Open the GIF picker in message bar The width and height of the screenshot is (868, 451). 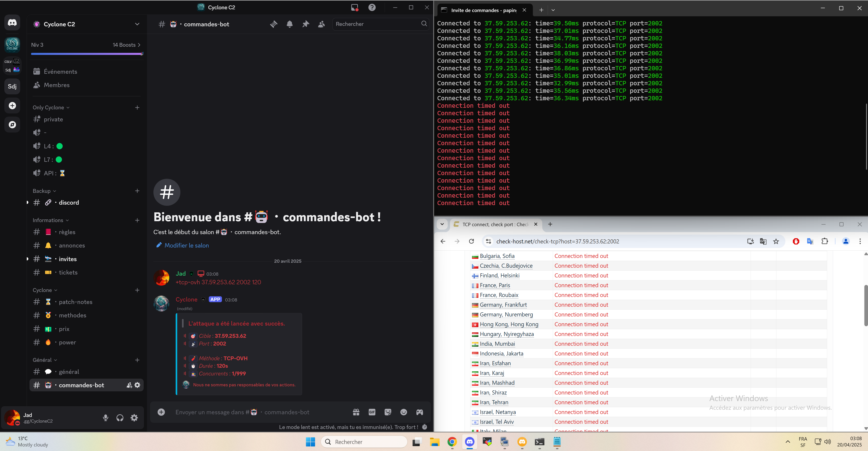[x=372, y=412]
